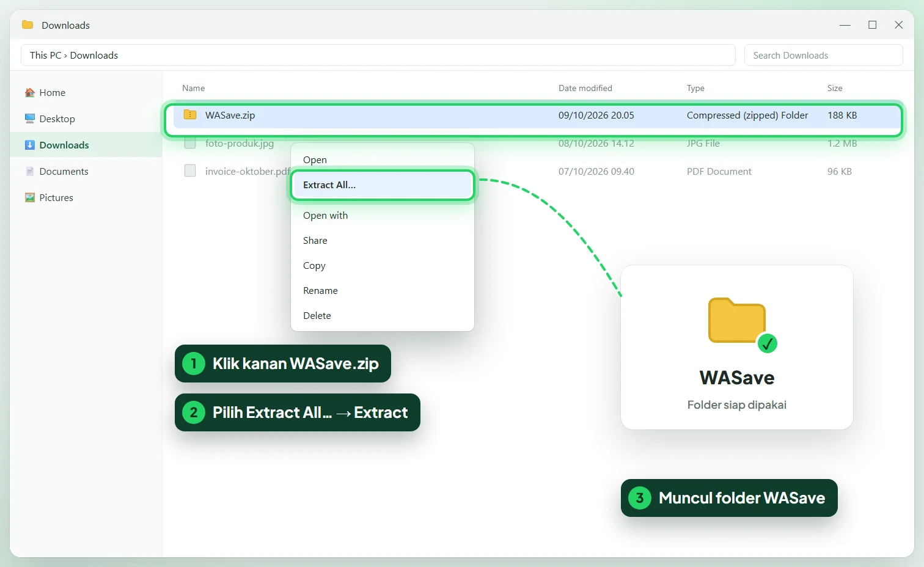924x567 pixels.
Task: Click the Type column header
Action: tap(695, 88)
